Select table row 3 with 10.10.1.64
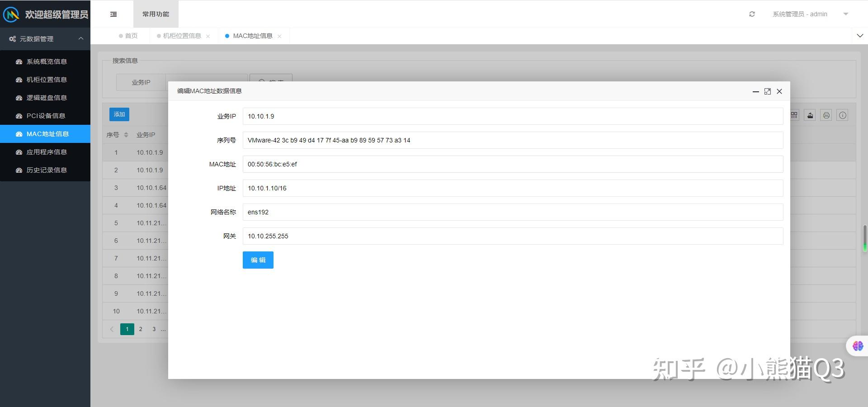Viewport: 868px width, 407px height. tap(136, 188)
